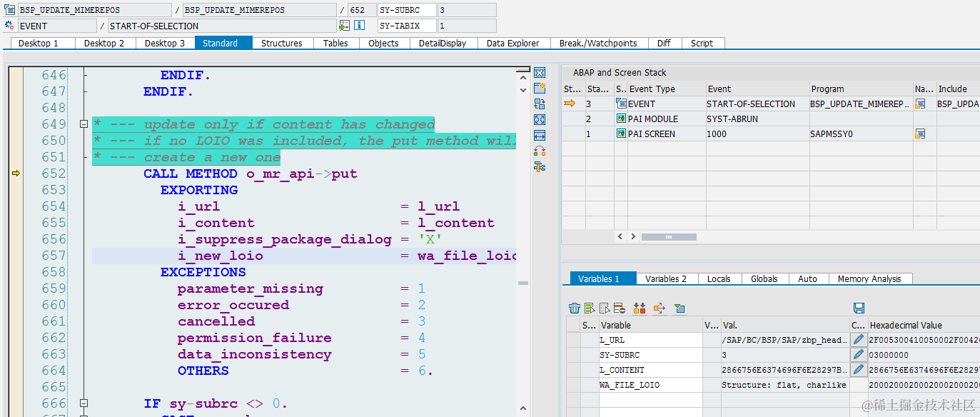Click the export arrow icon in Variables toolbar

pyautogui.click(x=660, y=308)
